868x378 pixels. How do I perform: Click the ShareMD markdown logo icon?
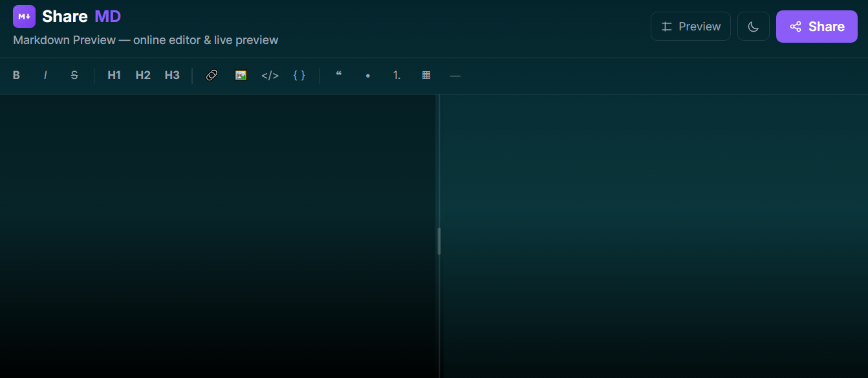tap(24, 16)
